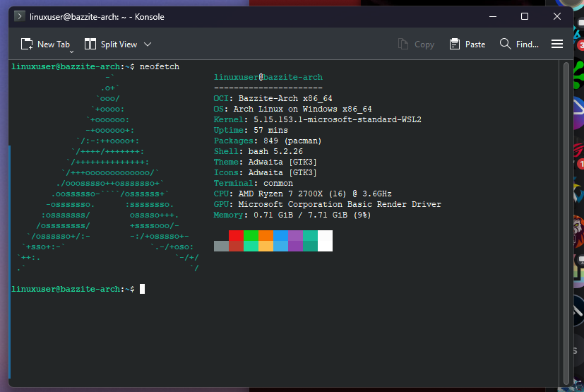The width and height of the screenshot is (584, 392).
Task: Click the empty prompt cursor at bottom
Action: (142, 289)
